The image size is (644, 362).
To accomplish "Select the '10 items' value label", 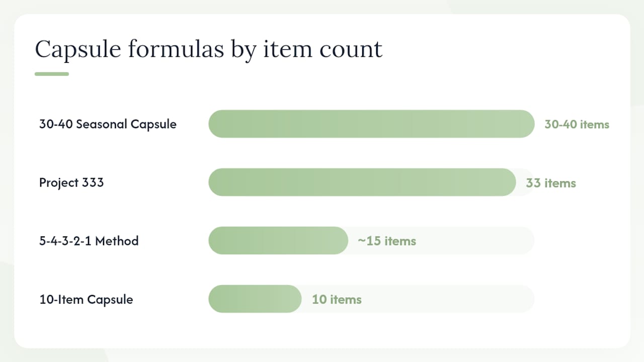I will [337, 300].
